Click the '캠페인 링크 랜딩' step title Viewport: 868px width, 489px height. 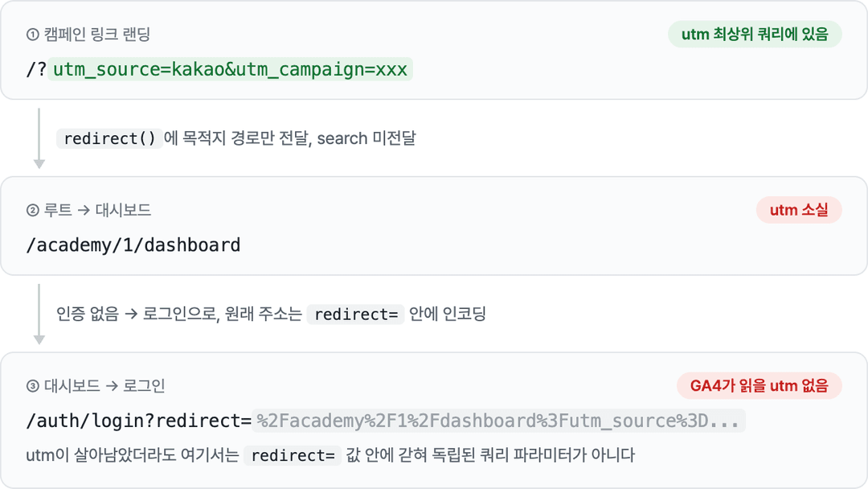point(97,35)
